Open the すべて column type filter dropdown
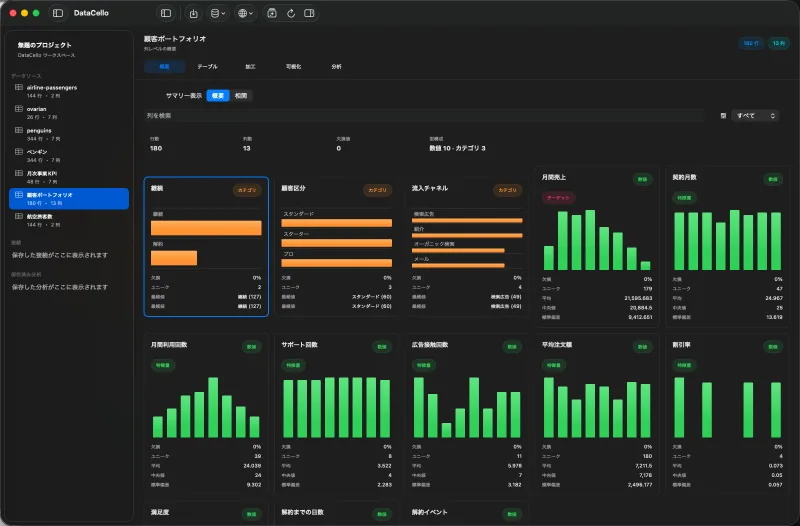The width and height of the screenshot is (800, 526). pos(755,116)
